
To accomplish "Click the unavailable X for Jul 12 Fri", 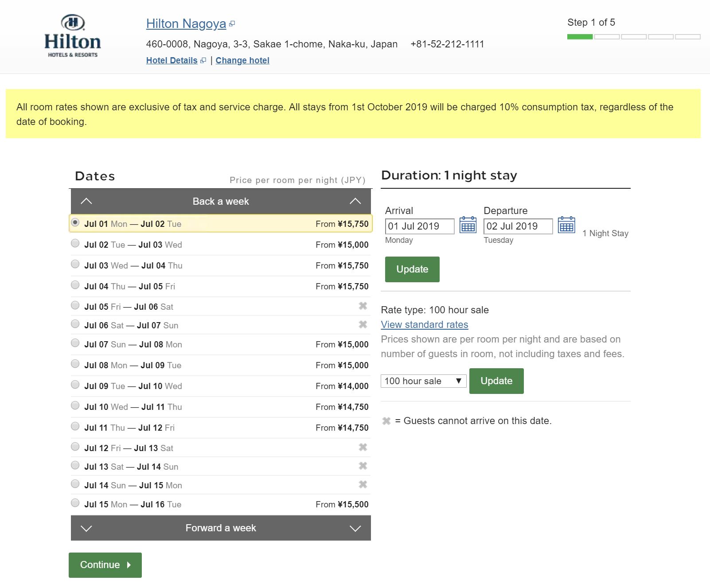I will click(363, 447).
